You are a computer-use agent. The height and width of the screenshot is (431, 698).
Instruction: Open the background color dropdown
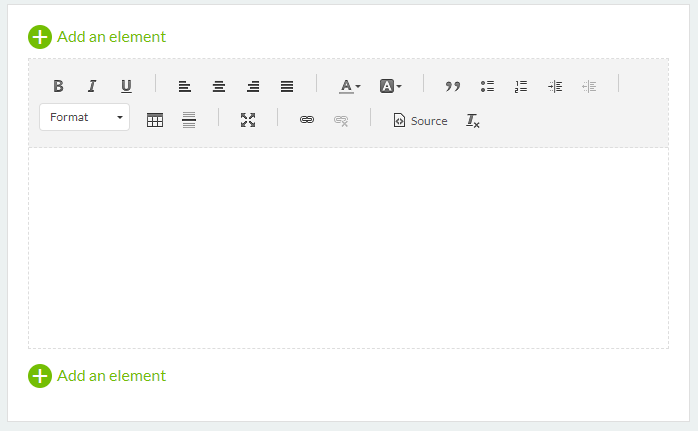click(x=391, y=86)
